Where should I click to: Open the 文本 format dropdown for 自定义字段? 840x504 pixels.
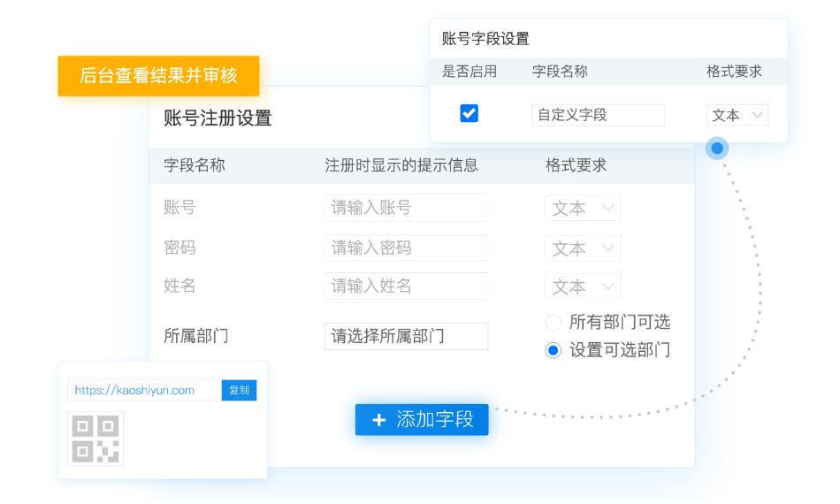tap(737, 115)
